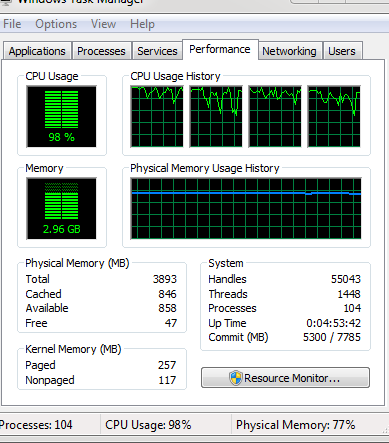Switch to the Networking tab

(x=289, y=51)
